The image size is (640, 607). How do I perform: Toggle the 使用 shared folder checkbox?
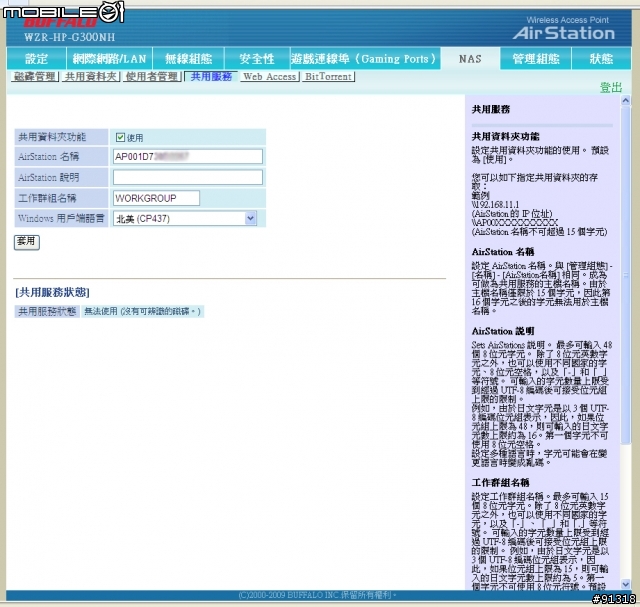point(120,137)
